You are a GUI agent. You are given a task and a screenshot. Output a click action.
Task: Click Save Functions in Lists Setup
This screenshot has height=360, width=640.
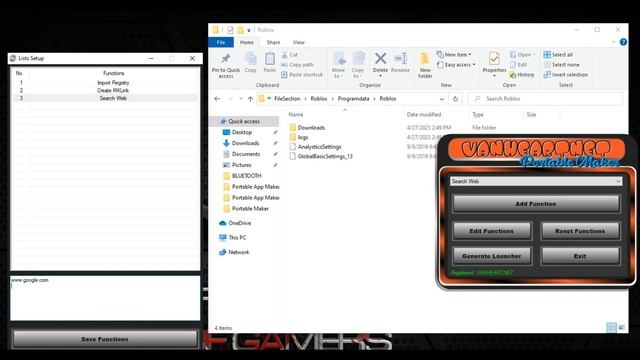(x=105, y=339)
